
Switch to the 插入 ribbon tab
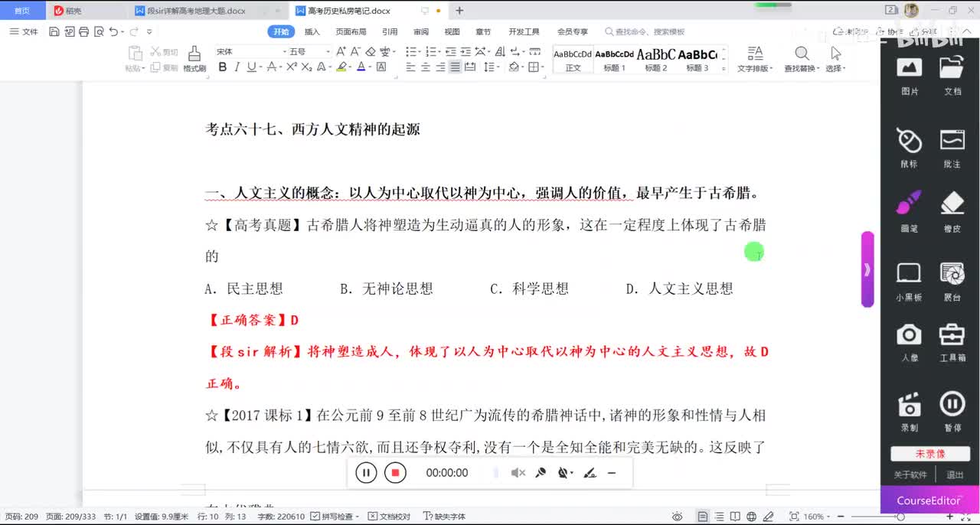[312, 31]
